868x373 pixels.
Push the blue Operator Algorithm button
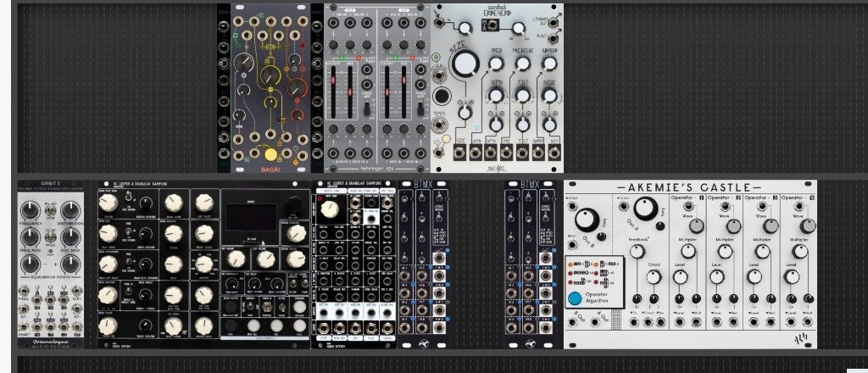[x=576, y=299]
